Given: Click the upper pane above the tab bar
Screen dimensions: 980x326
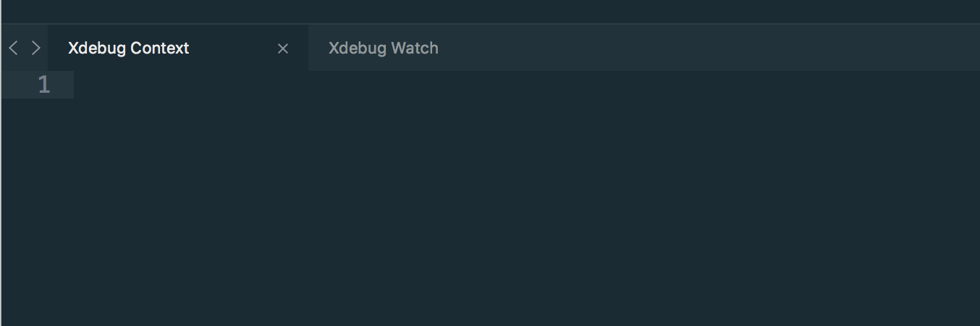Looking at the screenshot, I should point(490,12).
